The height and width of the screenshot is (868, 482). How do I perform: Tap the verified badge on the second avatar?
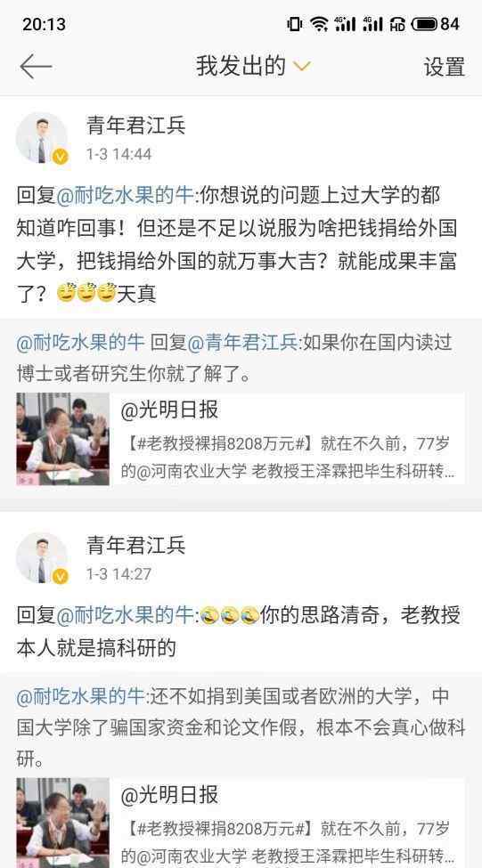click(x=60, y=577)
